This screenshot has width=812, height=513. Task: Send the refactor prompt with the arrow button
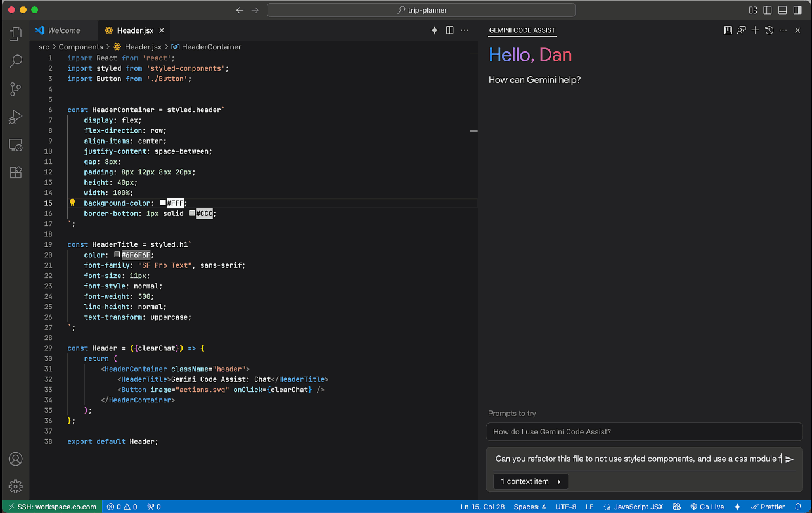pyautogui.click(x=789, y=459)
